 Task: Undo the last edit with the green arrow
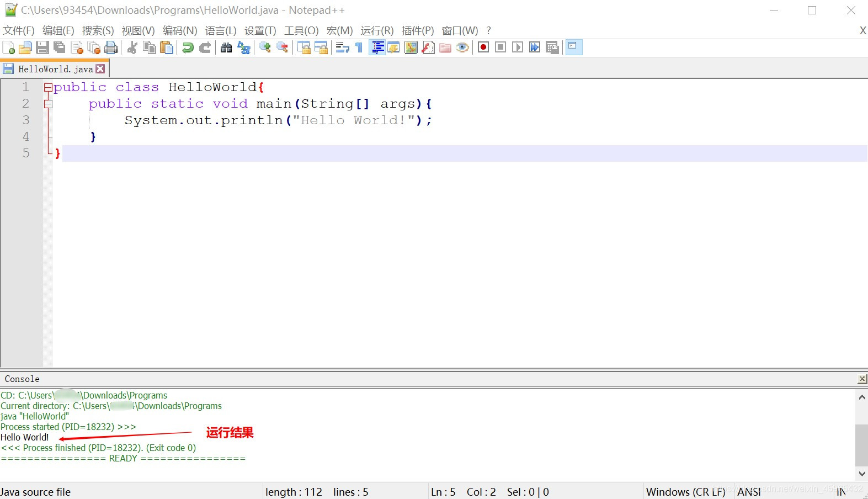[188, 47]
